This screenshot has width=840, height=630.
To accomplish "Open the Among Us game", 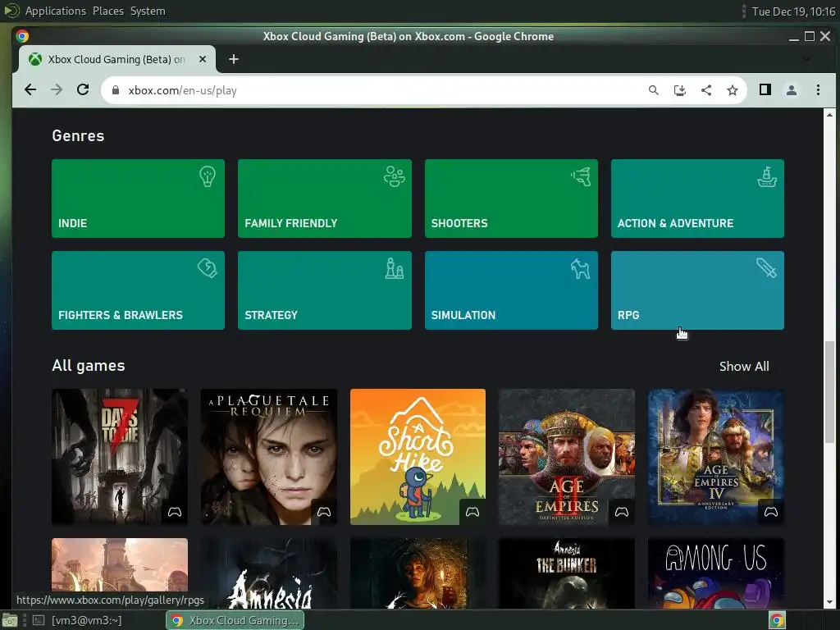I will [715, 573].
